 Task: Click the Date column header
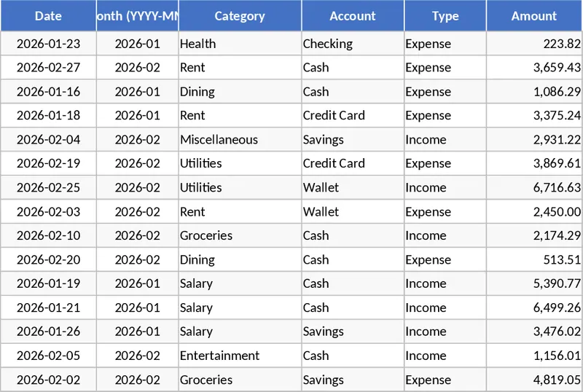48,16
